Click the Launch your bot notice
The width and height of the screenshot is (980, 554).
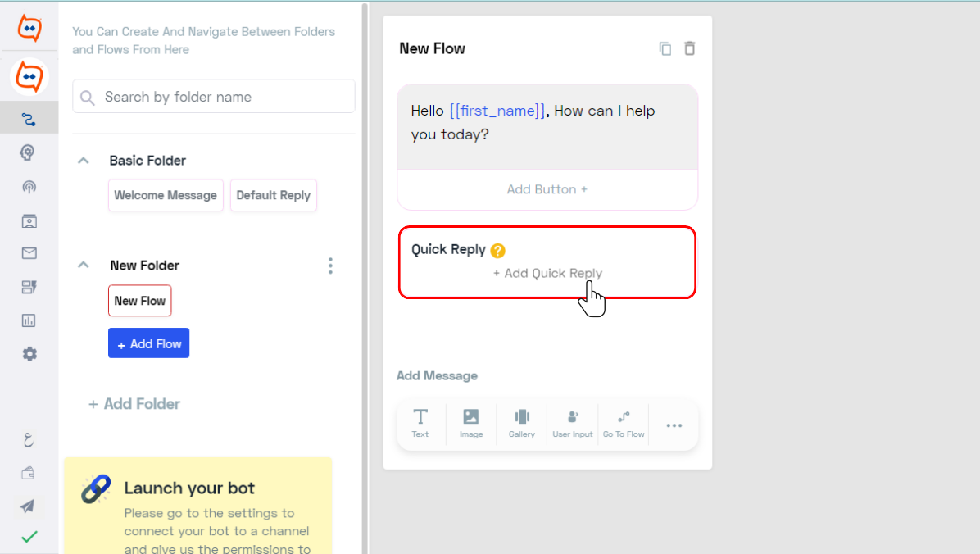[x=198, y=505]
